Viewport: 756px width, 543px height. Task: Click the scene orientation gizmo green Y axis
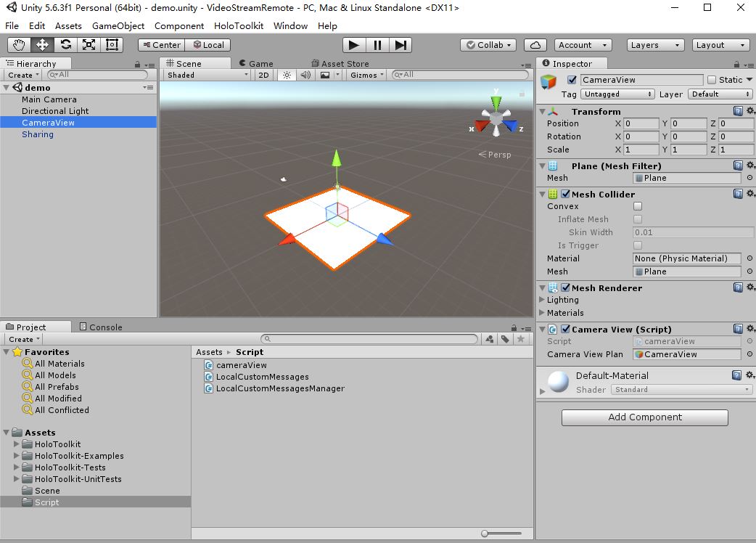(496, 102)
